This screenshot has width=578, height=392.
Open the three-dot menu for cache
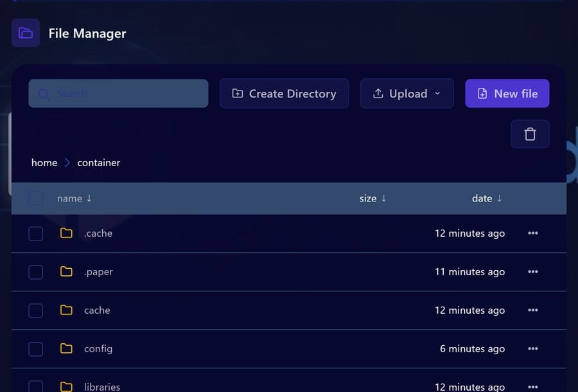click(532, 311)
